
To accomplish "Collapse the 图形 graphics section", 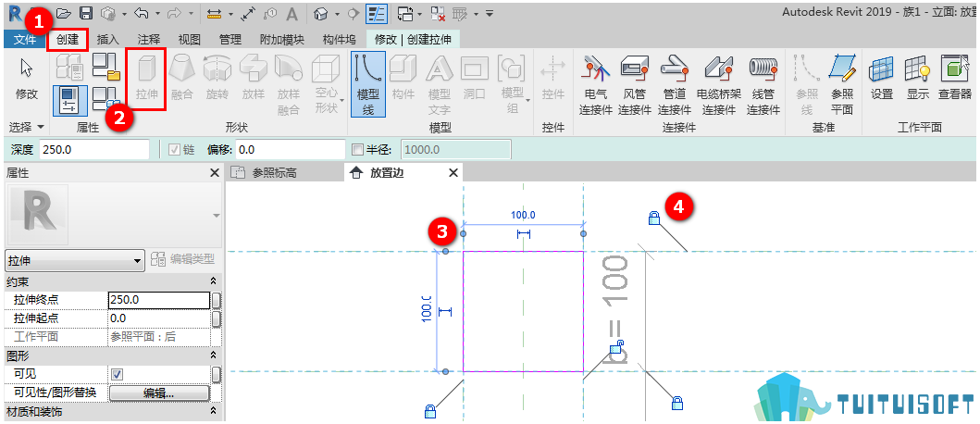I will click(x=213, y=355).
